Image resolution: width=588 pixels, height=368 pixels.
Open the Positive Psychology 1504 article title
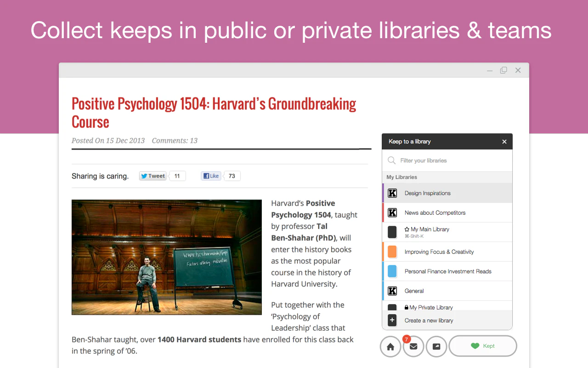click(x=214, y=113)
